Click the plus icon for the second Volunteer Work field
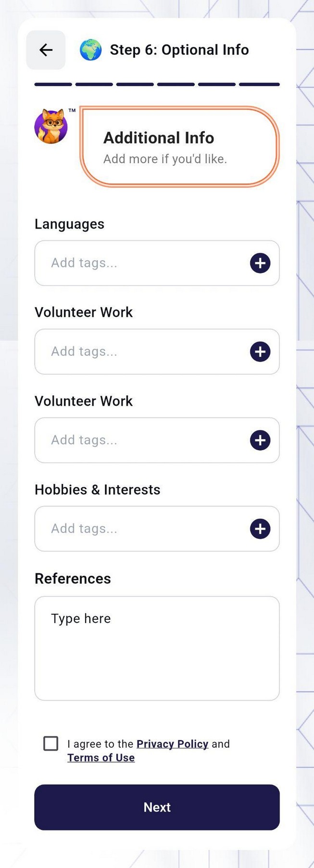This screenshot has width=314, height=868. click(260, 440)
